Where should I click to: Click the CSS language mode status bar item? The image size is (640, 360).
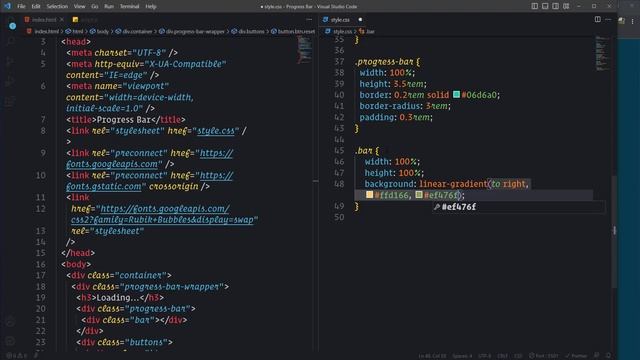(x=518, y=356)
